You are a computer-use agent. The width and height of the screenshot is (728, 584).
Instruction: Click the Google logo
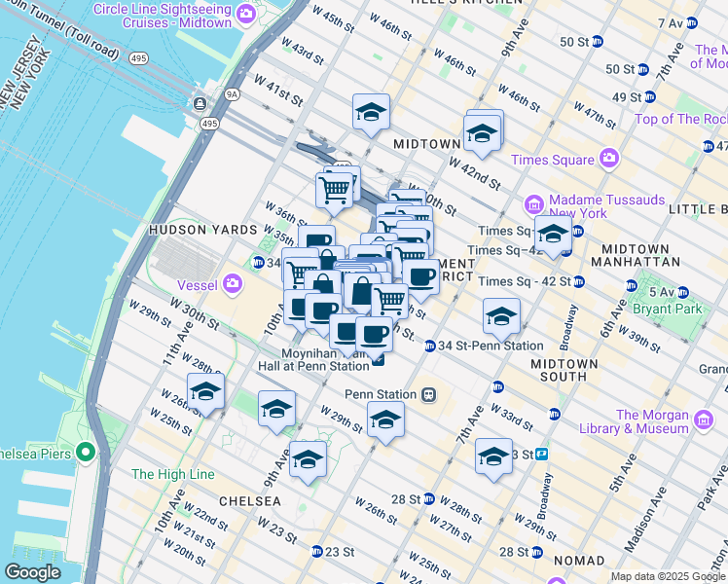click(x=32, y=572)
